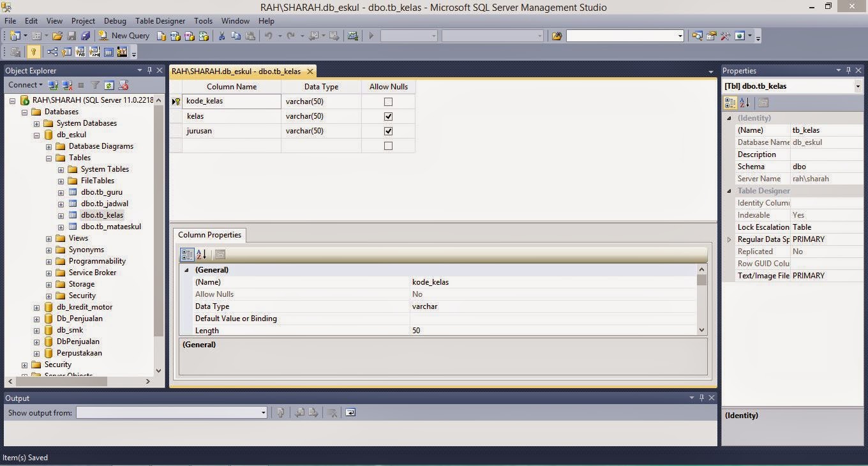Click the Find in Files folder icon
This screenshot has height=466, width=868.
coord(557,36)
